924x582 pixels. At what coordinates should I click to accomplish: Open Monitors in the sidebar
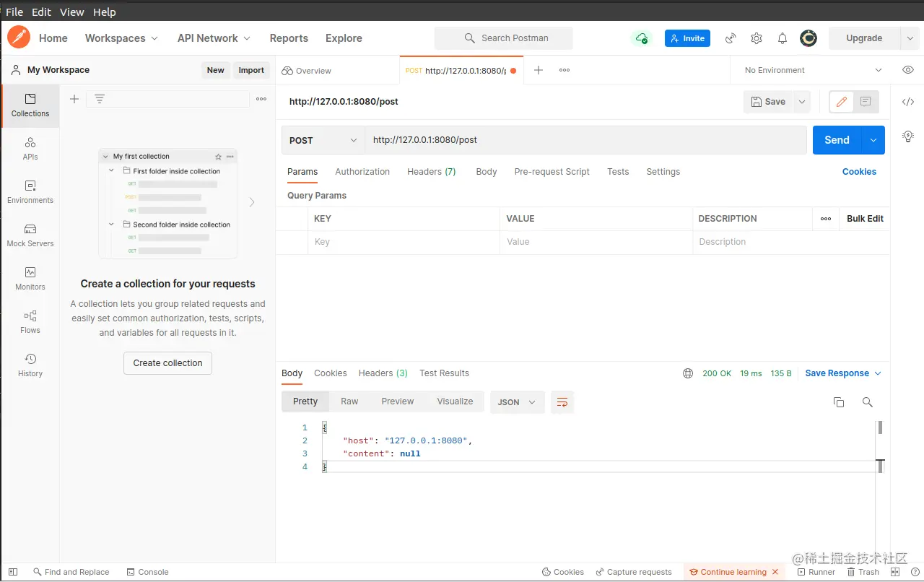tap(30, 279)
